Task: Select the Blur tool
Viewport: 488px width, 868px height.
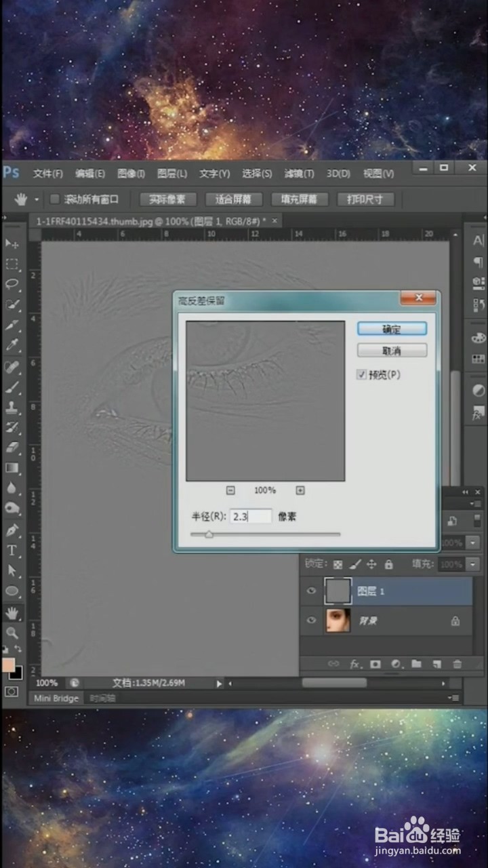Action: [12, 488]
